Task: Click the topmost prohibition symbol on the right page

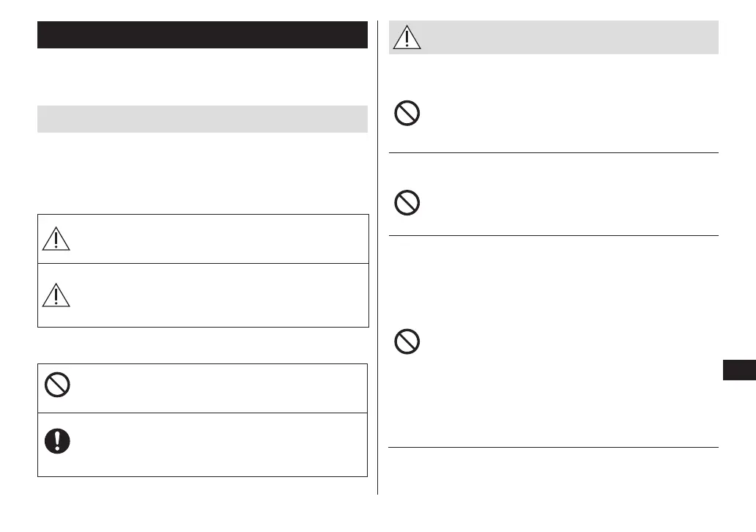Action: [407, 114]
